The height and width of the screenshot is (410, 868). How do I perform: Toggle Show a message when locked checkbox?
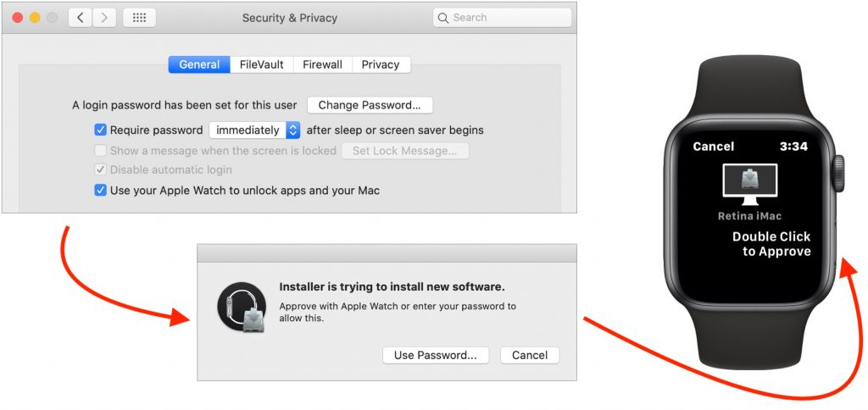coord(101,151)
